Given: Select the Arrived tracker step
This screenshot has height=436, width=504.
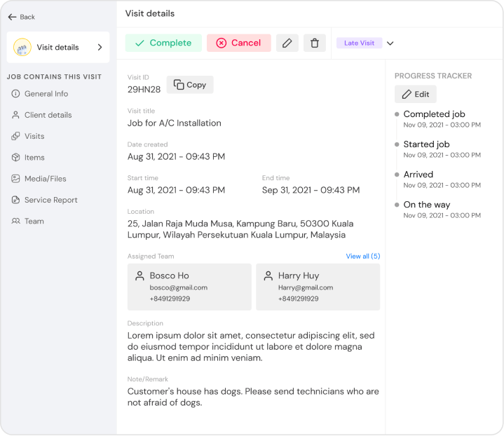Looking at the screenshot, I should coord(418,175).
